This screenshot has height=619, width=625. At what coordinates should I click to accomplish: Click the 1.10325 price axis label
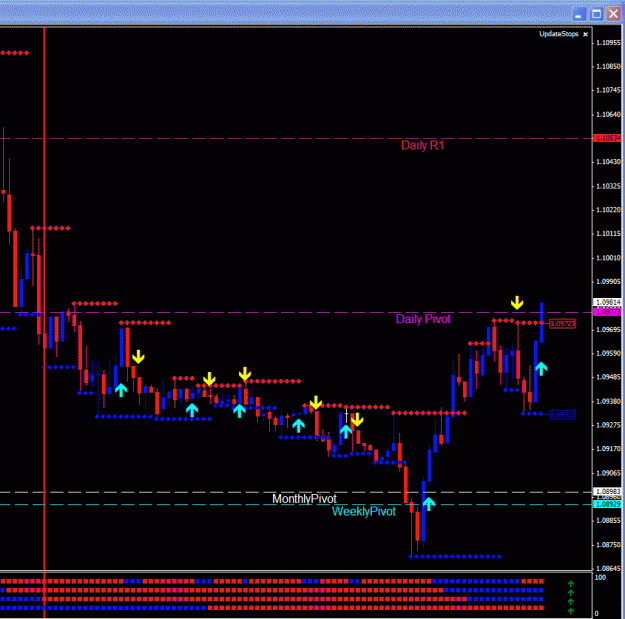point(608,186)
